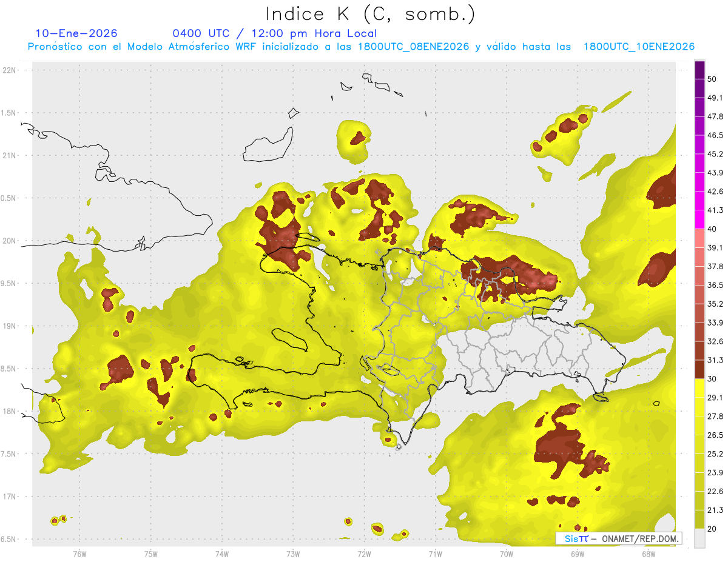This screenshot has height=562, width=728.
Task: Click the "35.2" color scale label
Action: pos(716,304)
